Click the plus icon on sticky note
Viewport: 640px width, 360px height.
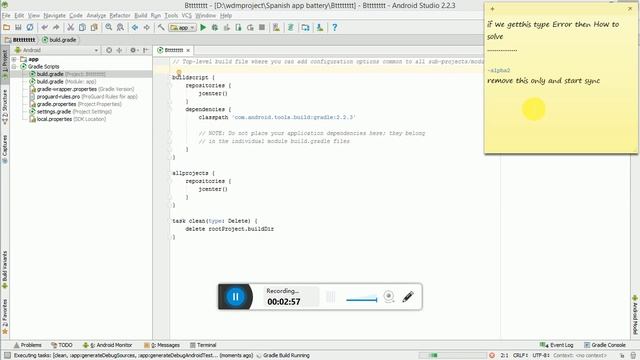[492, 9]
